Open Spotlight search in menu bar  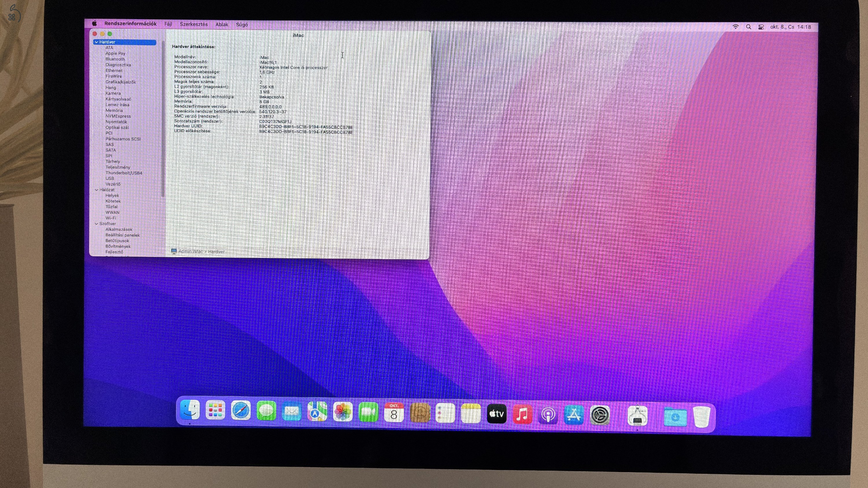pyautogui.click(x=749, y=27)
